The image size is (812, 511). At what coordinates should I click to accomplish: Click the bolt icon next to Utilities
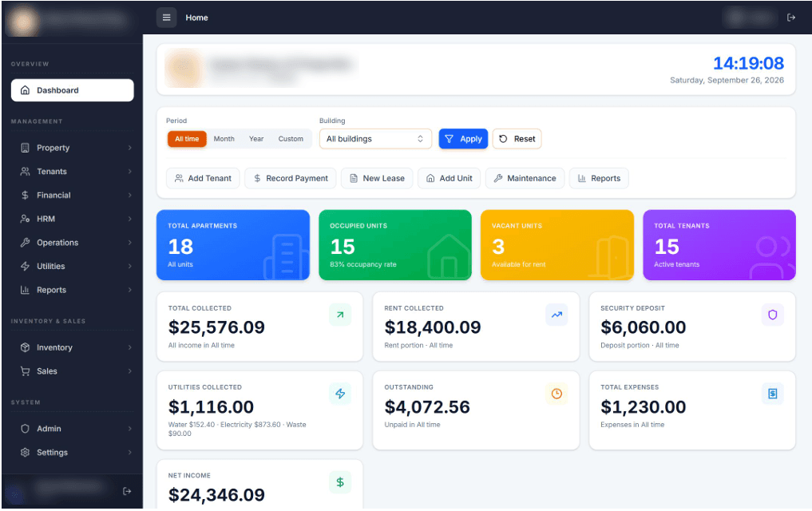point(25,267)
